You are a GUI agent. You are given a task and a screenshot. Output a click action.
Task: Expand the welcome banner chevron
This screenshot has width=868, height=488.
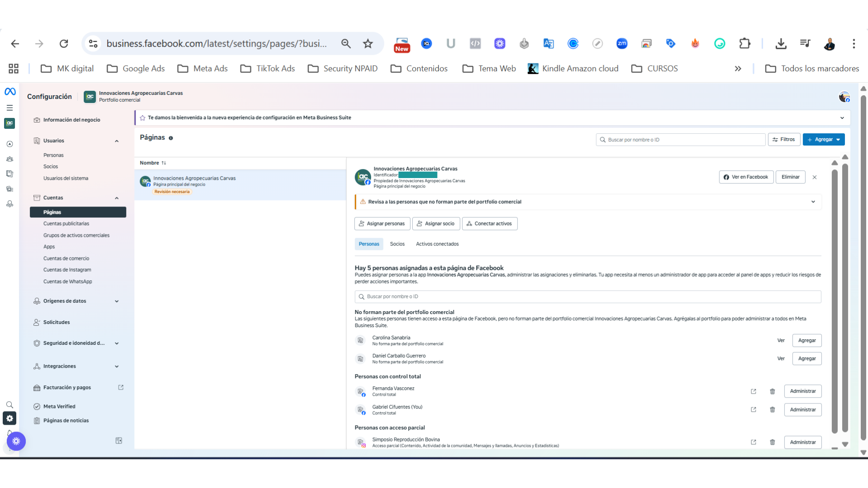[x=842, y=117]
